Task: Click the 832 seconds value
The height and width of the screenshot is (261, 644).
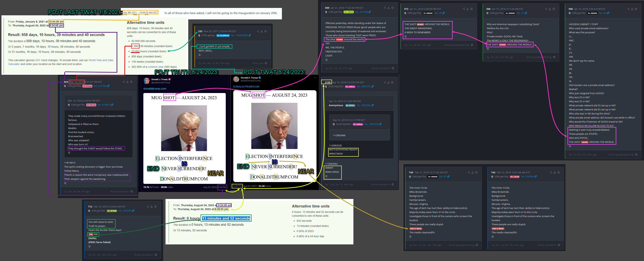Action: [x=304, y=221]
